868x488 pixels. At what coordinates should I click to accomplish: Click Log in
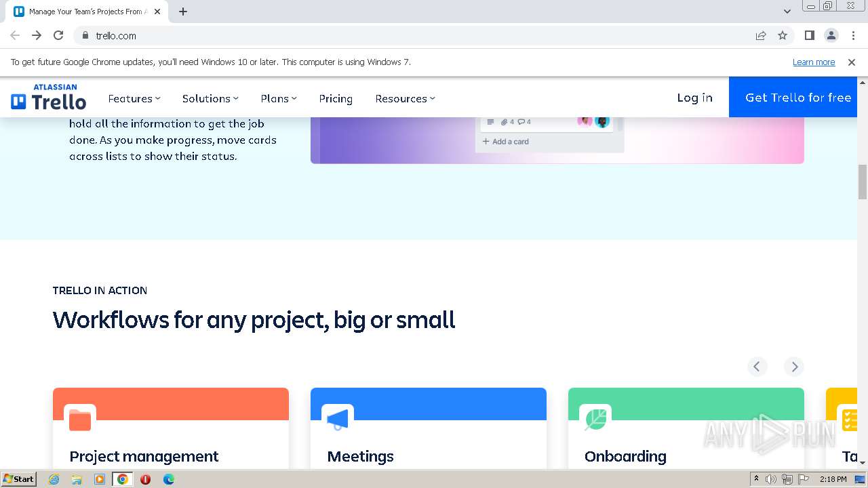pos(694,98)
